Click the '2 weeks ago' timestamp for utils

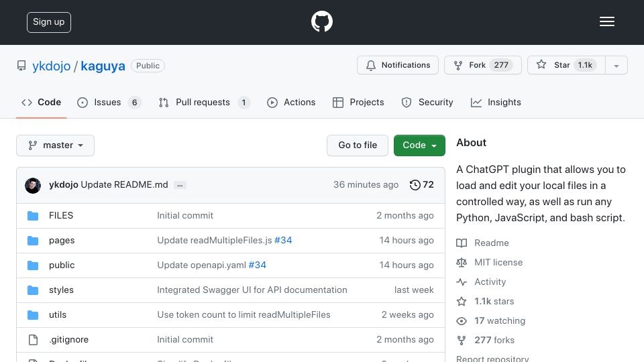click(407, 315)
